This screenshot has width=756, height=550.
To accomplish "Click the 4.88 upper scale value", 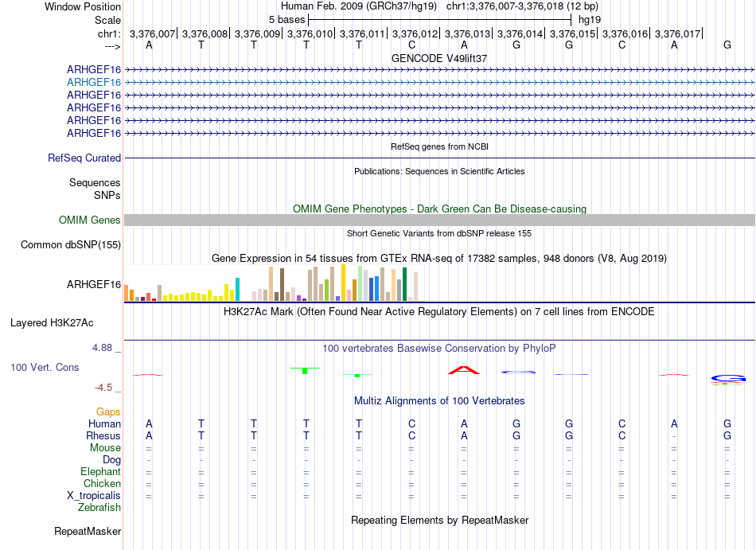I will [x=103, y=348].
